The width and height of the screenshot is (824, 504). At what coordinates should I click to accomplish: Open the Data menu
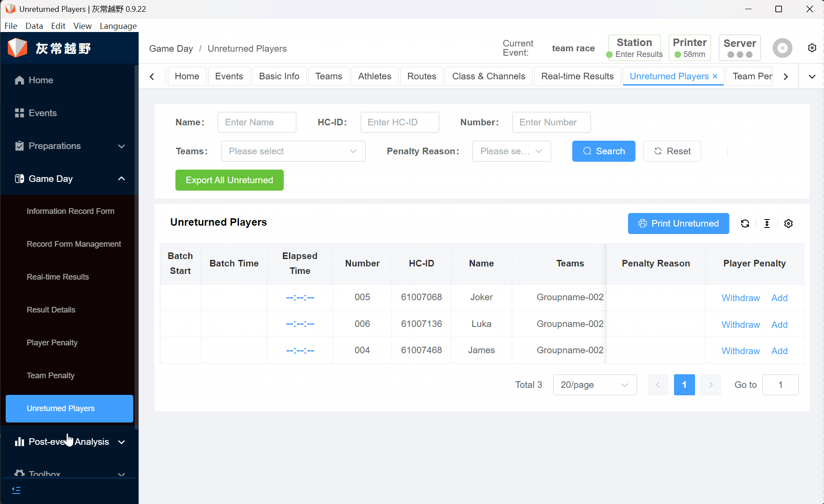(x=34, y=26)
